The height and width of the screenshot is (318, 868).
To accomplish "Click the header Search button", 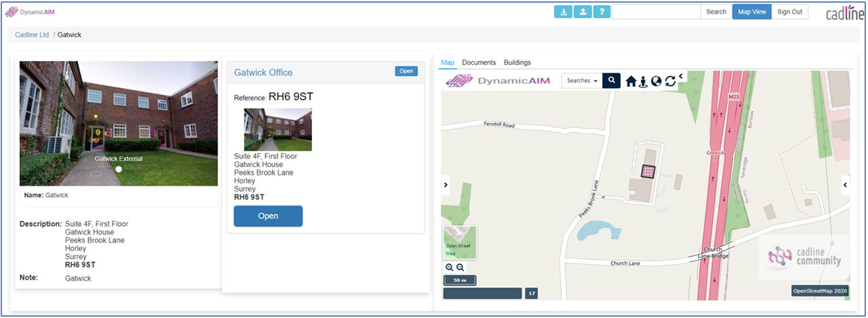I will point(716,12).
